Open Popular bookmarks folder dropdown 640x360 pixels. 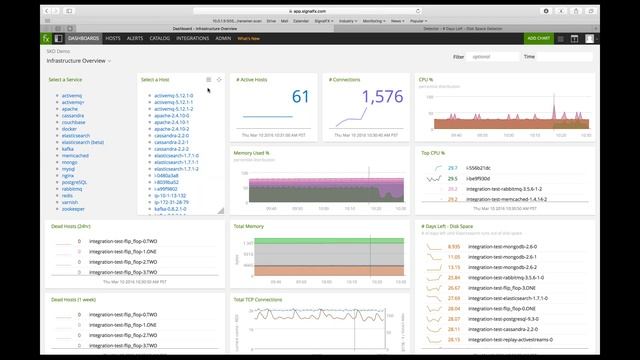tap(418, 21)
